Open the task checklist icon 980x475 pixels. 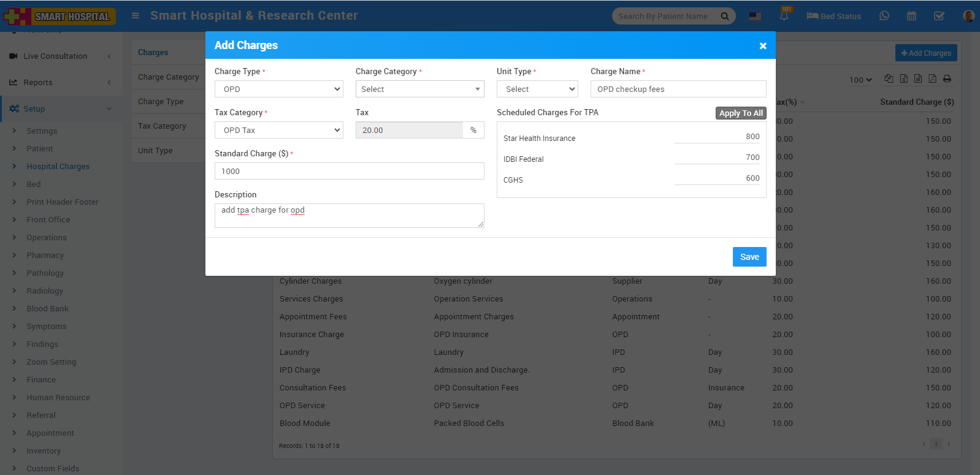click(939, 16)
